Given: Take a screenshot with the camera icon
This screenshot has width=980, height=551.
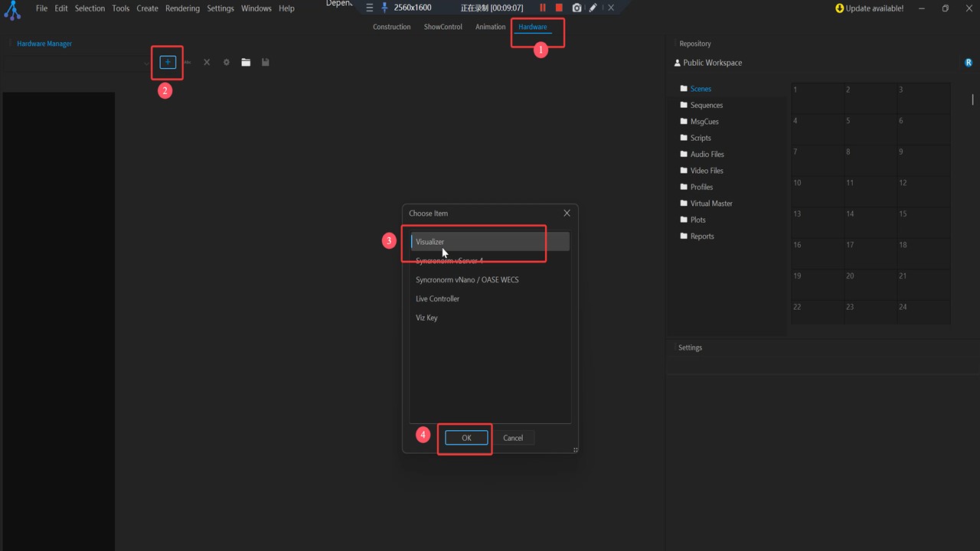Looking at the screenshot, I should tap(577, 8).
